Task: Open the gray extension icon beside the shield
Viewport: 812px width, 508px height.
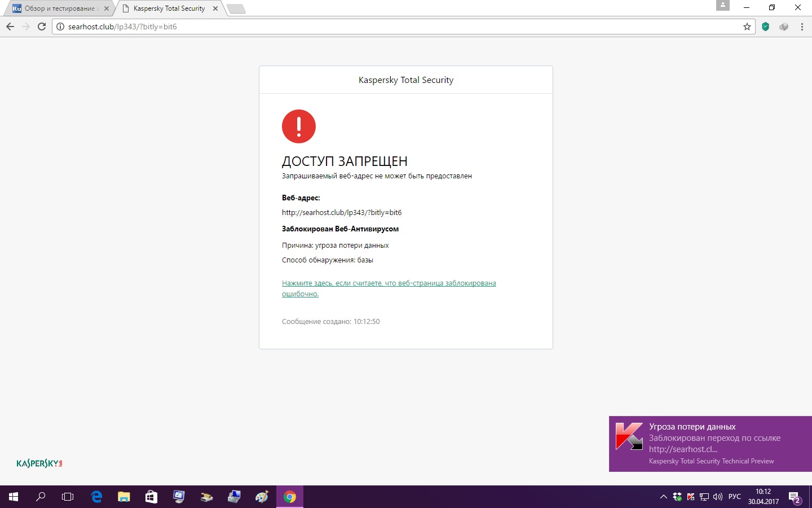Action: pyautogui.click(x=784, y=27)
